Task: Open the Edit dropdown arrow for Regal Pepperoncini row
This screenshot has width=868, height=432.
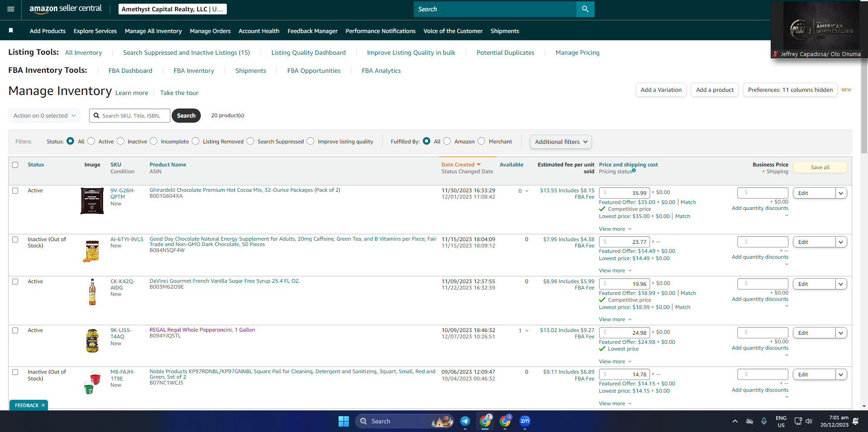Action: tap(841, 333)
